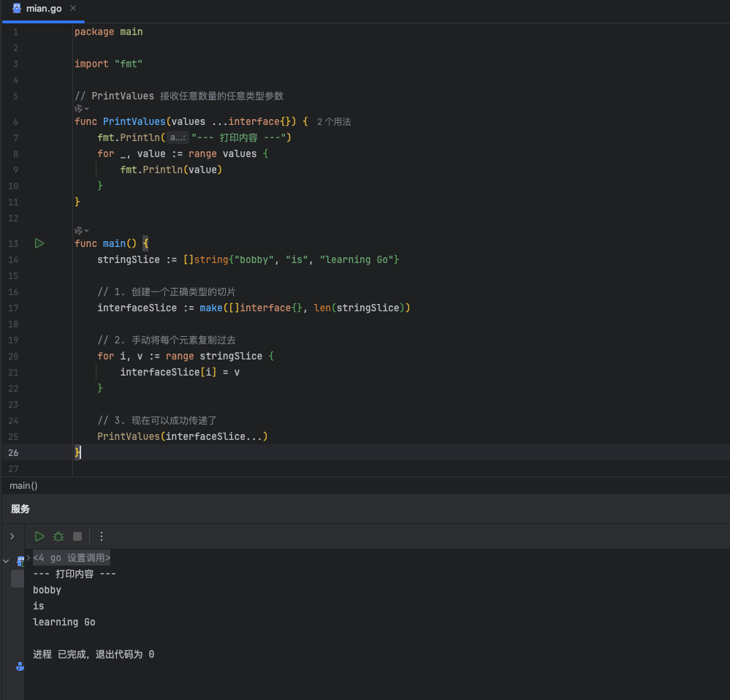Close the mian.go editor tab
This screenshot has height=700, width=730.
72,8
